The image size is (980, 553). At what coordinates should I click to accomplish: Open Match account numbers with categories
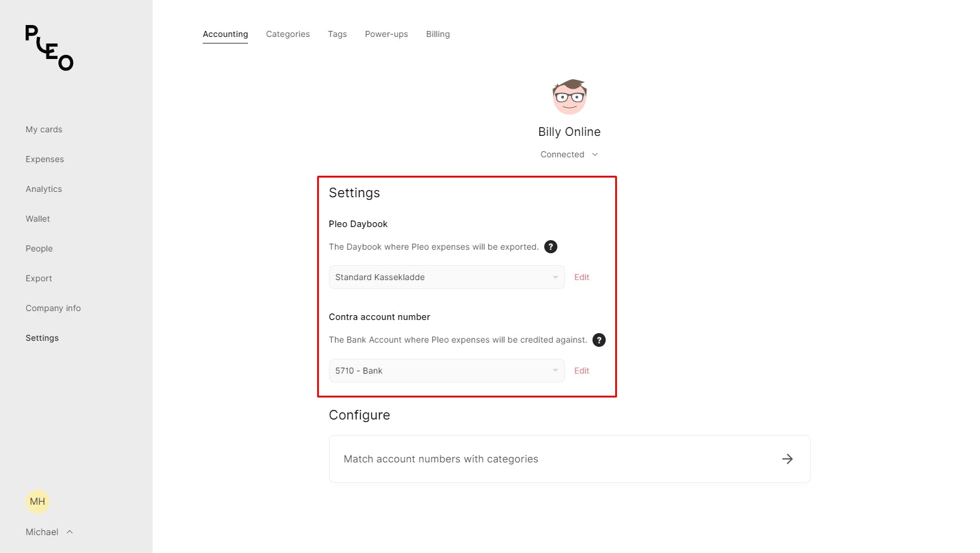tap(569, 459)
